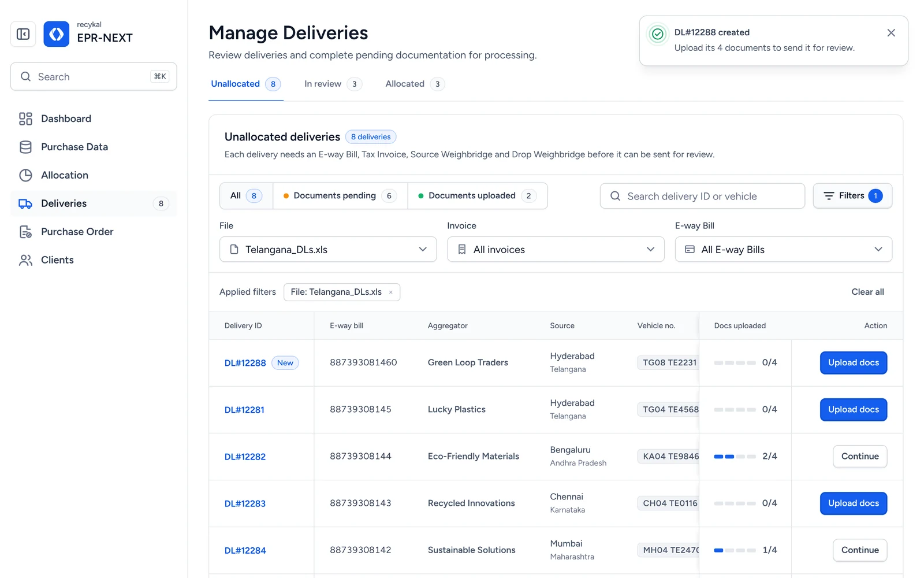
Task: Open the All invoices dropdown
Action: (x=556, y=249)
